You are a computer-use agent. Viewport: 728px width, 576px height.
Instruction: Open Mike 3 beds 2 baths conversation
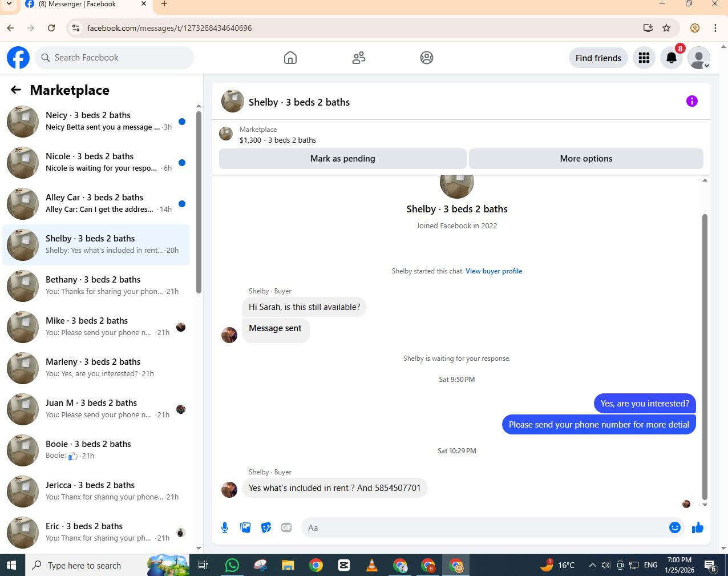click(96, 327)
